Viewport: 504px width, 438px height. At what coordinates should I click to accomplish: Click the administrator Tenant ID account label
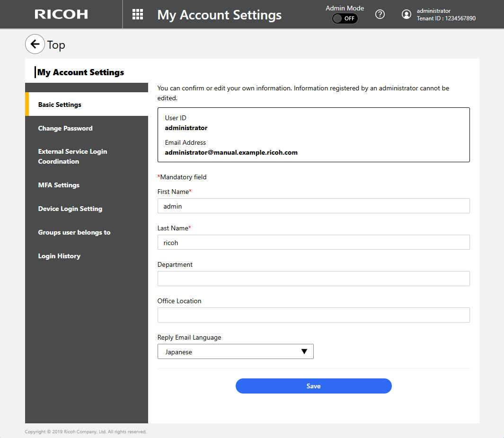coord(446,15)
